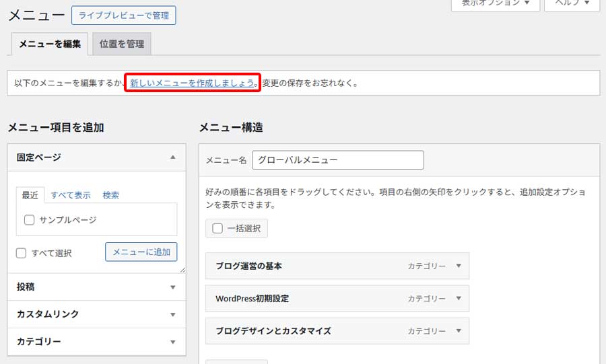Expand settings arrow for ブログデザインとカスタマイズ
Image resolution: width=606 pixels, height=364 pixels.
(x=459, y=331)
